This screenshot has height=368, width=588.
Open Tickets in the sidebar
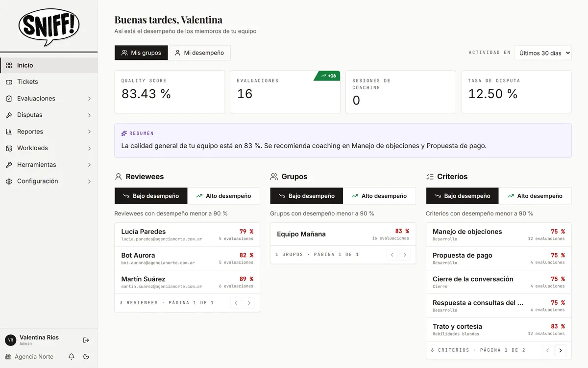pos(49,82)
